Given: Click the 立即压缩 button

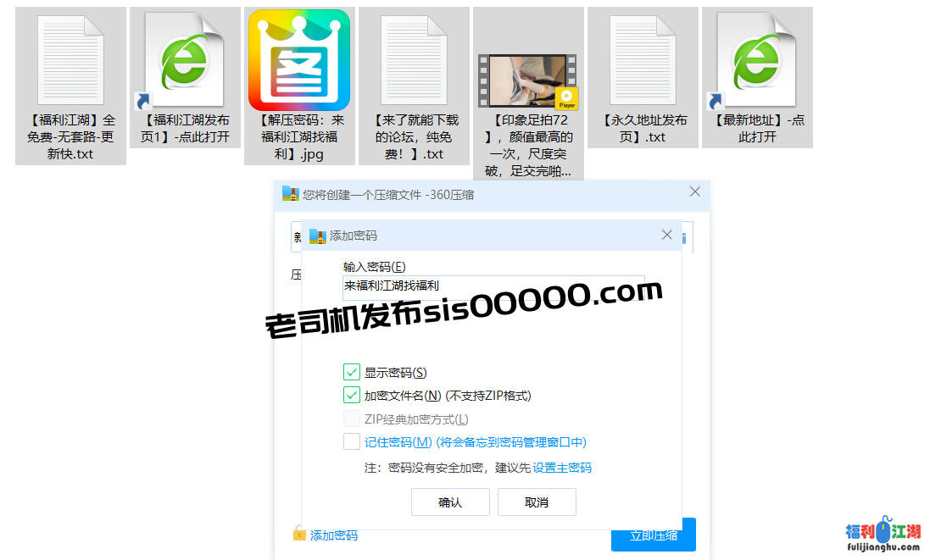Looking at the screenshot, I should pyautogui.click(x=653, y=535).
